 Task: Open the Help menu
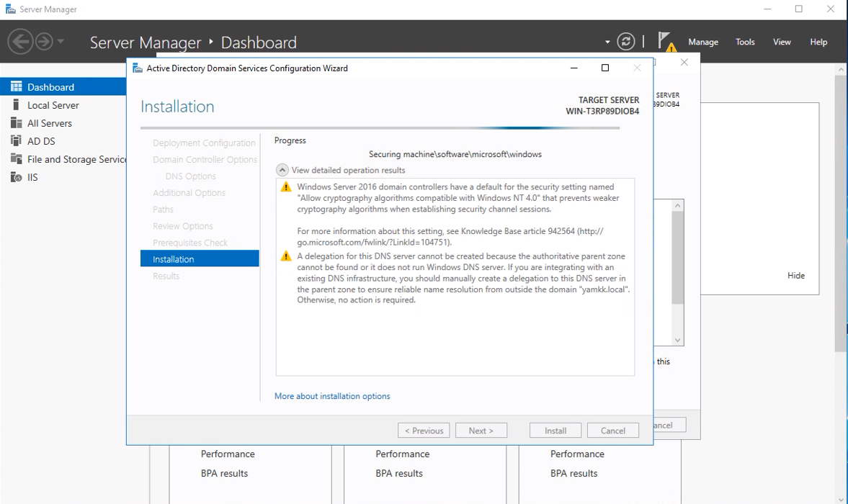pos(818,42)
